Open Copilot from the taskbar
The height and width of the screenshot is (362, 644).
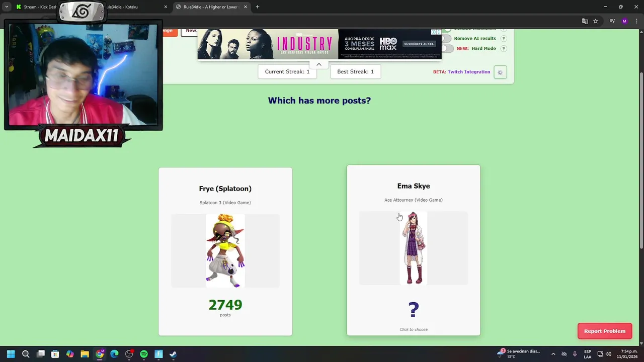(70, 354)
